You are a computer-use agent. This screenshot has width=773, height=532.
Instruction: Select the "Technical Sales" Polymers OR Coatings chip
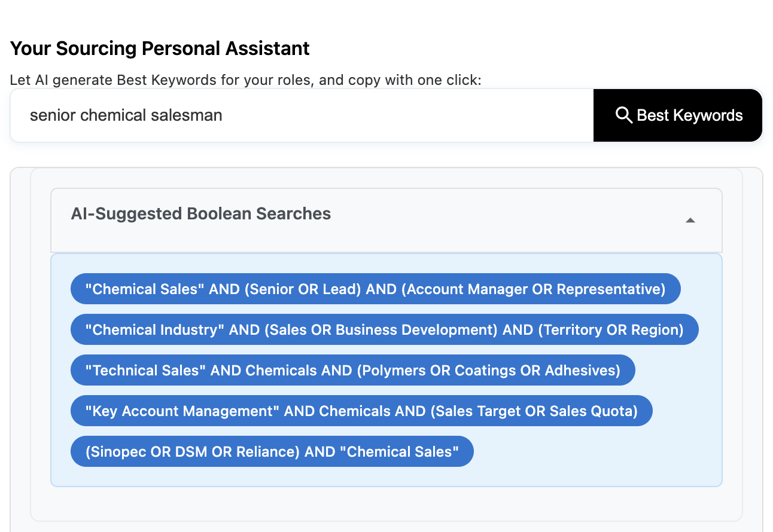click(352, 371)
